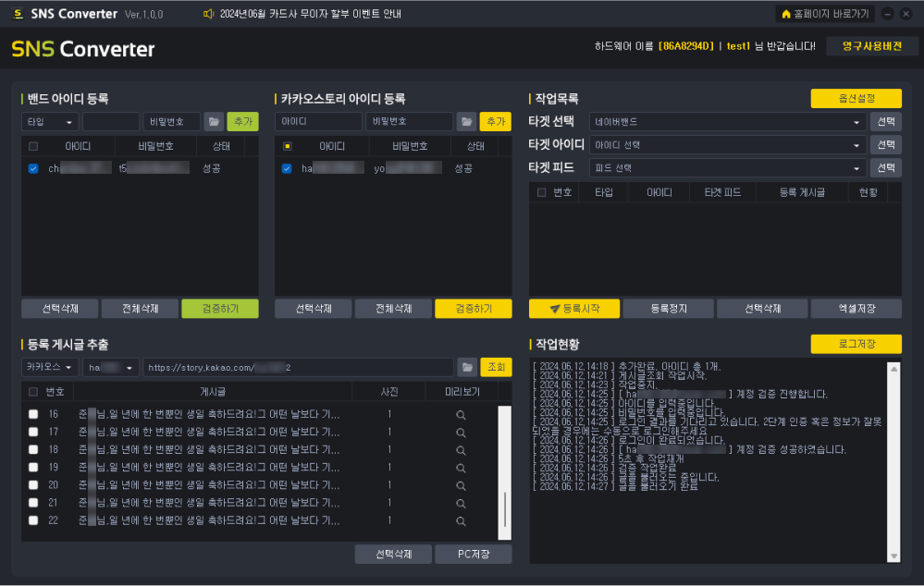
Task: Click 추가 button in Band ID registration
Action: [x=242, y=121]
